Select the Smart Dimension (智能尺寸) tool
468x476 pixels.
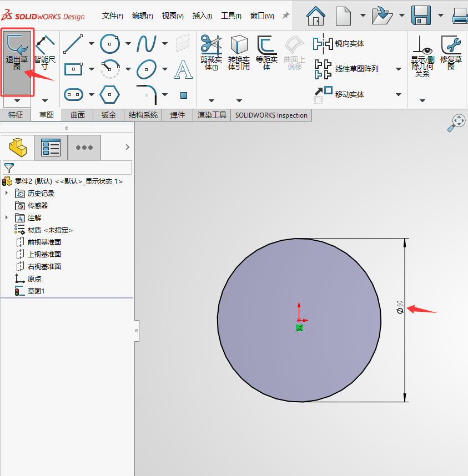click(x=45, y=53)
